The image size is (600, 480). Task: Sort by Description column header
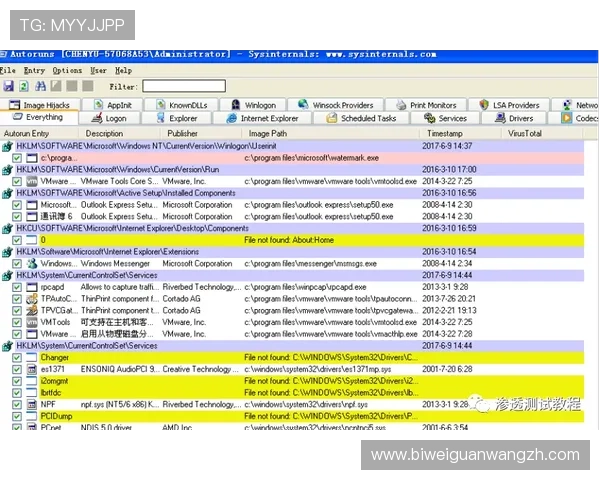(x=119, y=134)
